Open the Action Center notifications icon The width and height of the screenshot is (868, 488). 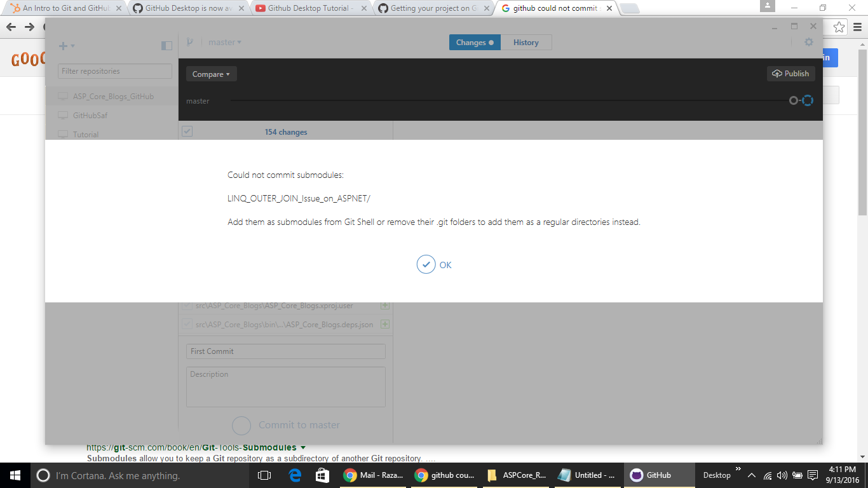click(813, 475)
